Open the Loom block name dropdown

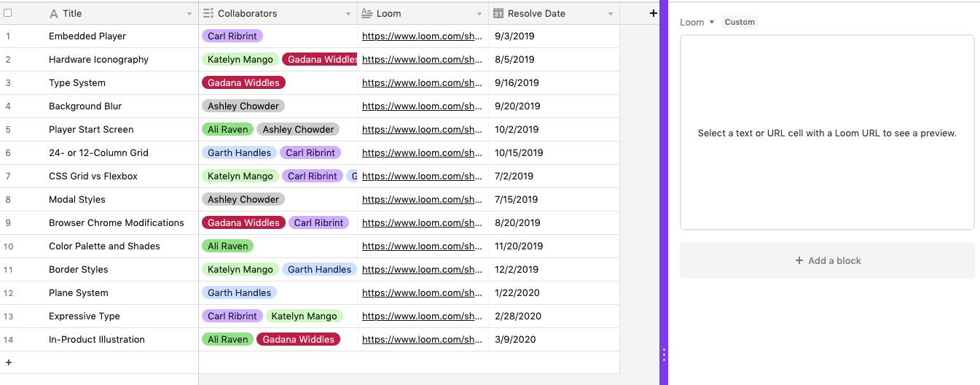(x=697, y=22)
